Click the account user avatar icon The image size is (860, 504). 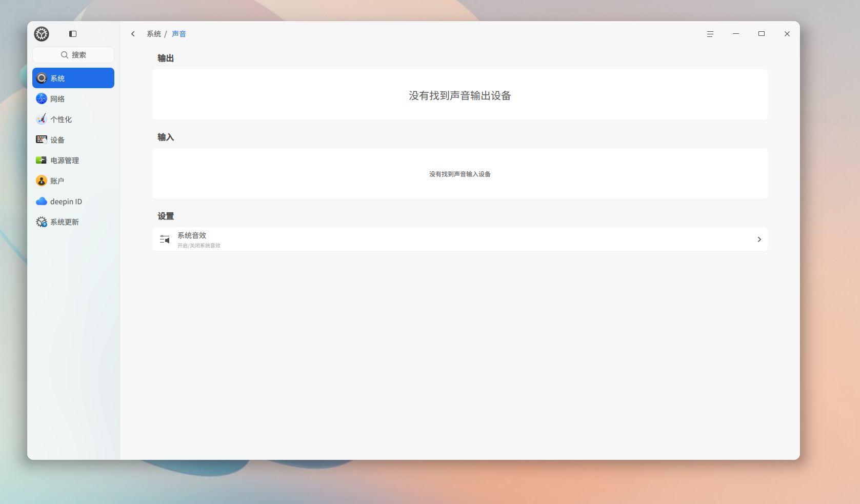[x=42, y=180]
